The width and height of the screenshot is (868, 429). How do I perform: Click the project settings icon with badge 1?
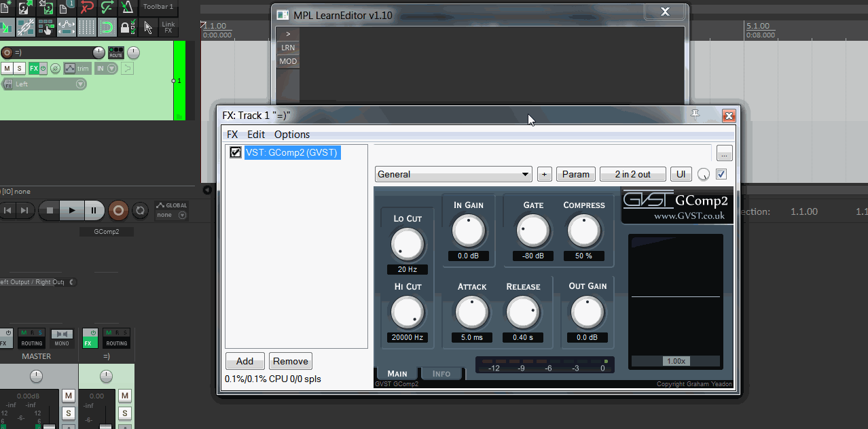66,8
